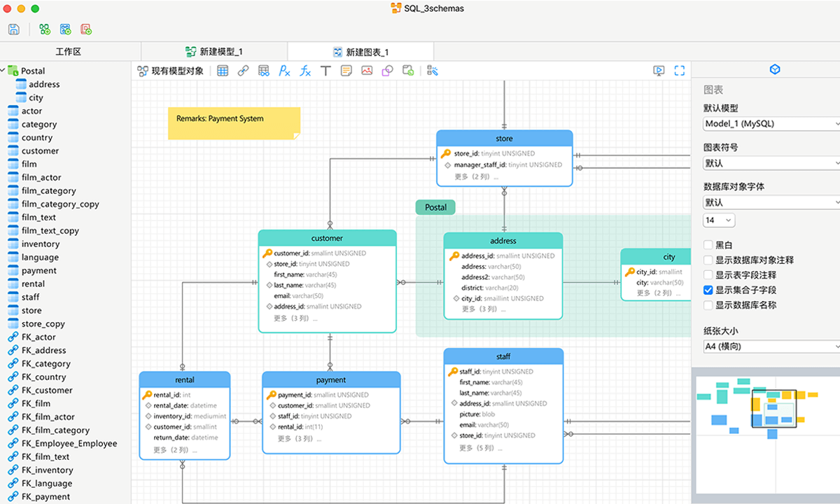This screenshot has height=504, width=840.
Task: Enable 显示表字段注释 checkbox
Action: click(708, 275)
